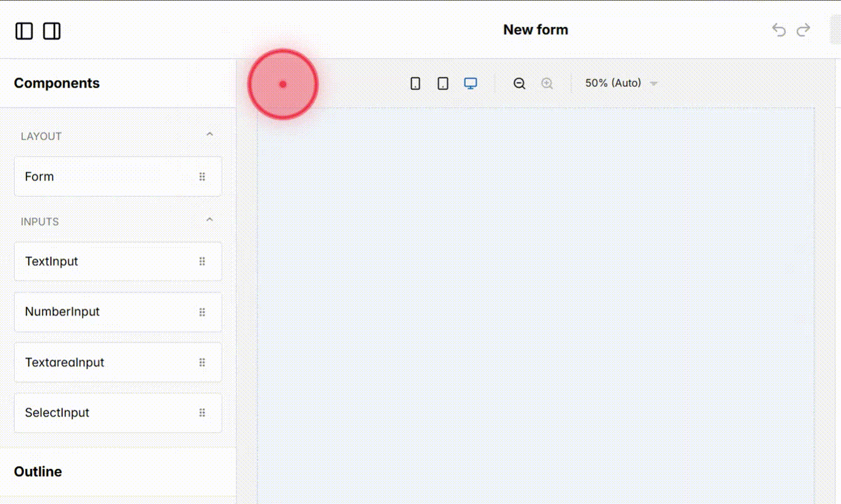Click the Components panel heading
The image size is (841, 504).
57,83
